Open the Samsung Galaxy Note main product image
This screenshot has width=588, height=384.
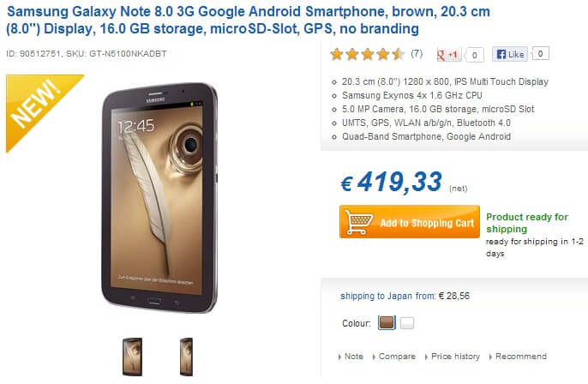pyautogui.click(x=159, y=198)
